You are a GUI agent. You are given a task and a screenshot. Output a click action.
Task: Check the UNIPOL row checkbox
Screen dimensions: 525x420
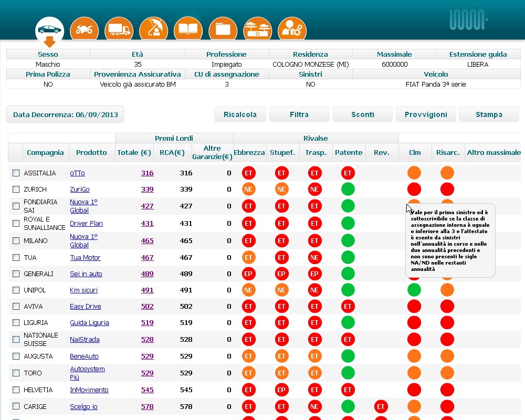(x=16, y=290)
